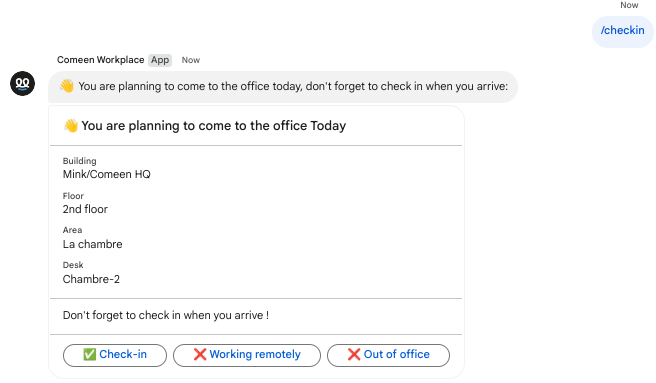Select the Mink/Comeen HQ building value
The width and height of the screenshot is (656, 383).
click(107, 174)
